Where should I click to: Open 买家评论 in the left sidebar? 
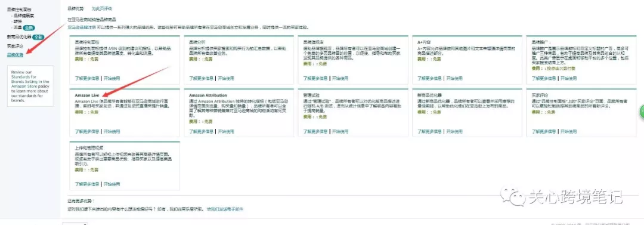pos(15,46)
